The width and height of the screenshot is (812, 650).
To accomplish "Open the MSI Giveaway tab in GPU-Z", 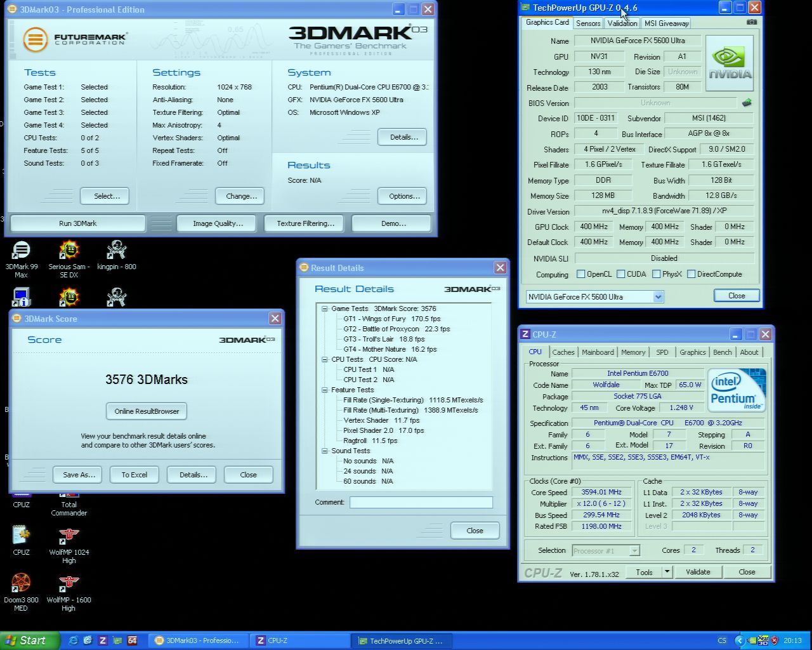I will point(666,23).
